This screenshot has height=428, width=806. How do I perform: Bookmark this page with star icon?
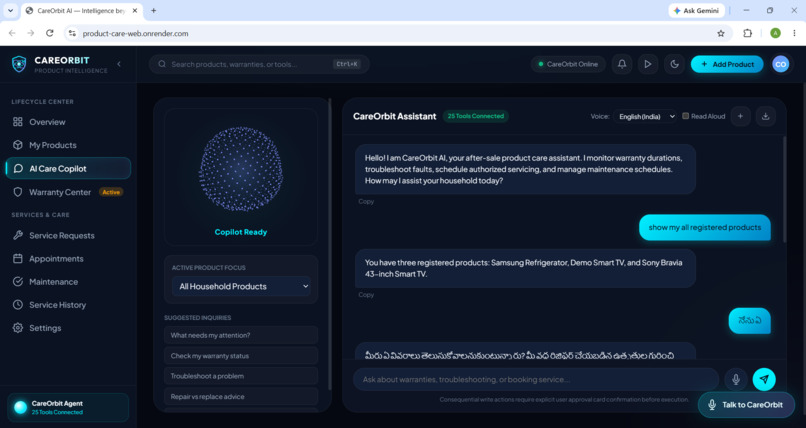[x=721, y=33]
